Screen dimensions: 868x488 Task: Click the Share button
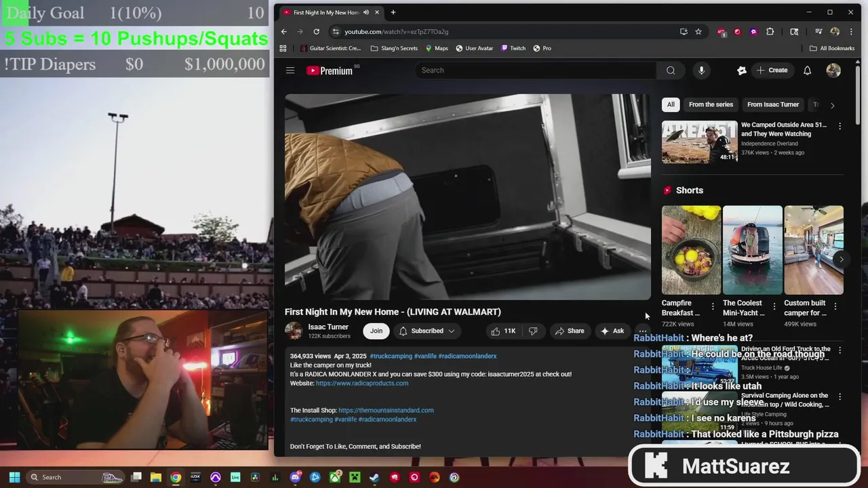(x=570, y=331)
